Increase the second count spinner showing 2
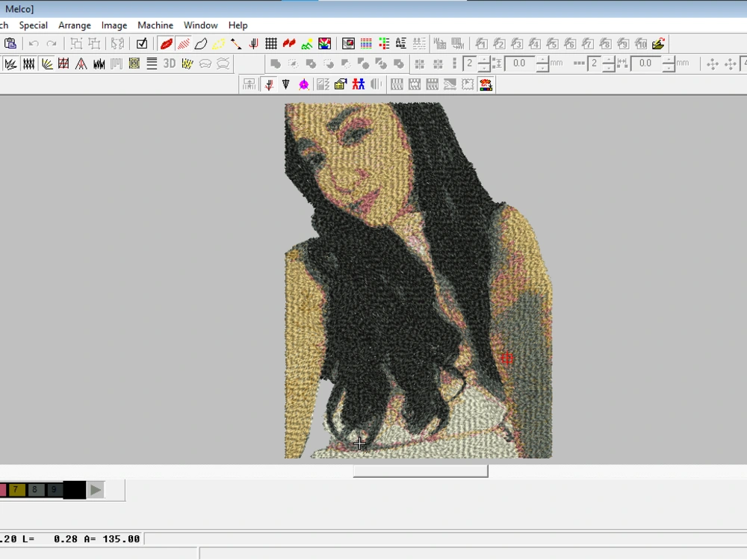Screen dimensions: 747x560 point(609,60)
